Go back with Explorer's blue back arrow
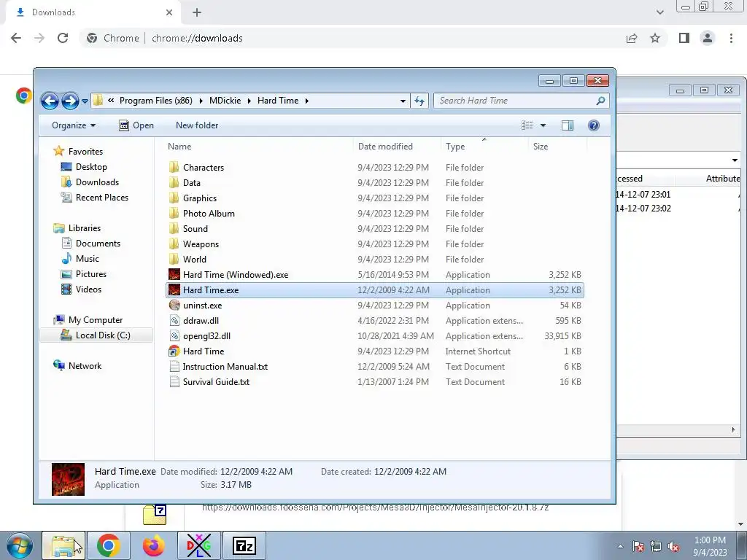This screenshot has height=560, width=747. (50, 101)
